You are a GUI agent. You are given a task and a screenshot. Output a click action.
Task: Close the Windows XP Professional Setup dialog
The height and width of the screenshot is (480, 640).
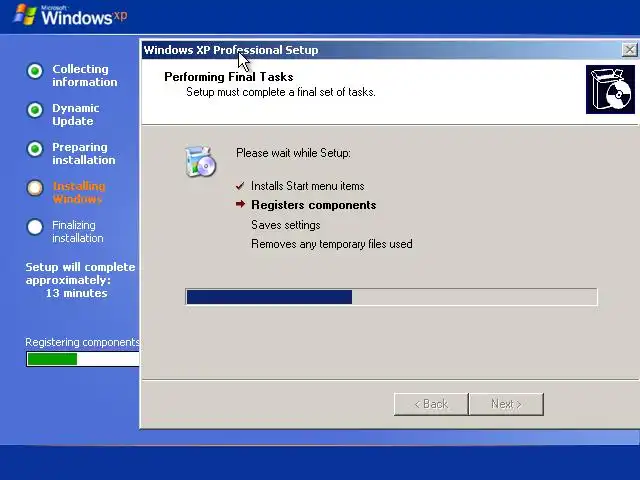pos(630,50)
